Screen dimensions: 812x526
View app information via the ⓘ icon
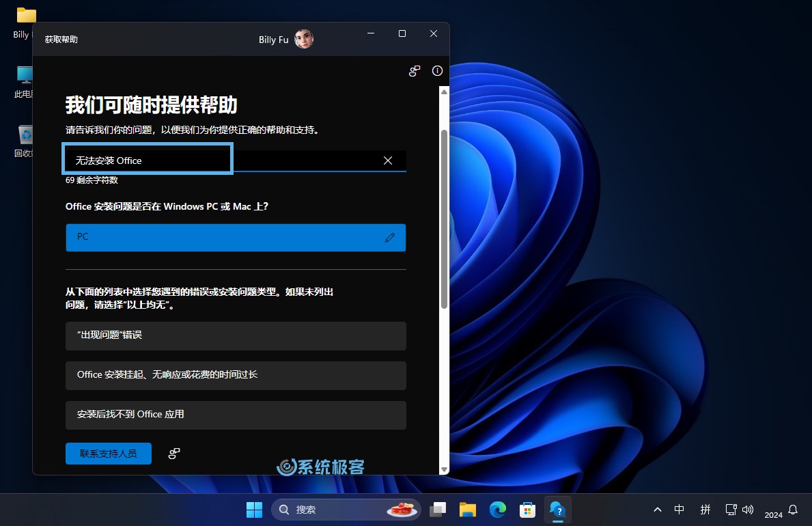pyautogui.click(x=437, y=71)
